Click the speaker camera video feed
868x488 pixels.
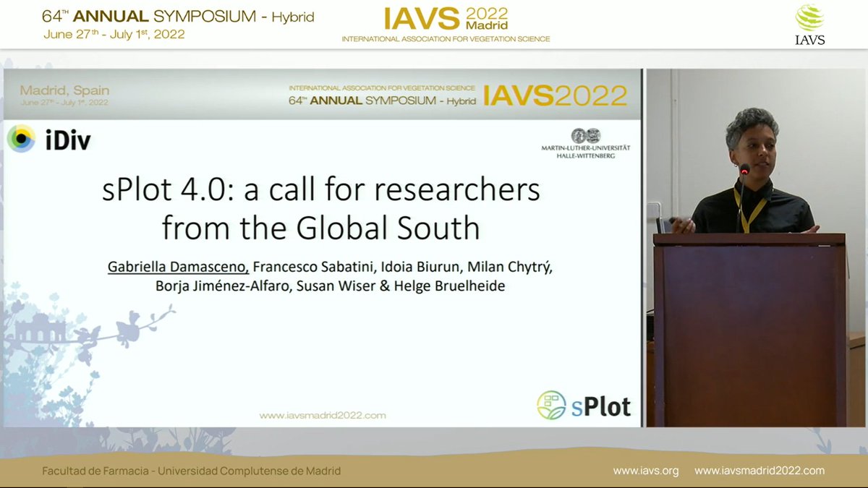(x=757, y=247)
